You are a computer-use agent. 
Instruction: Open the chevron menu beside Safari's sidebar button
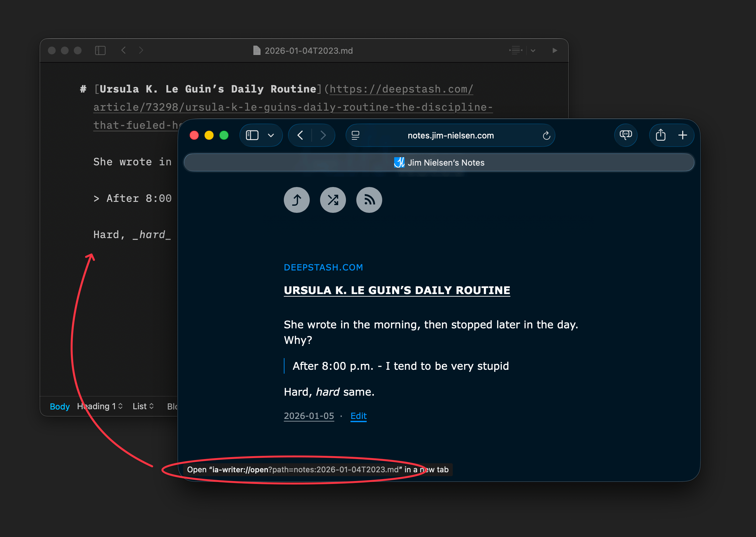271,135
